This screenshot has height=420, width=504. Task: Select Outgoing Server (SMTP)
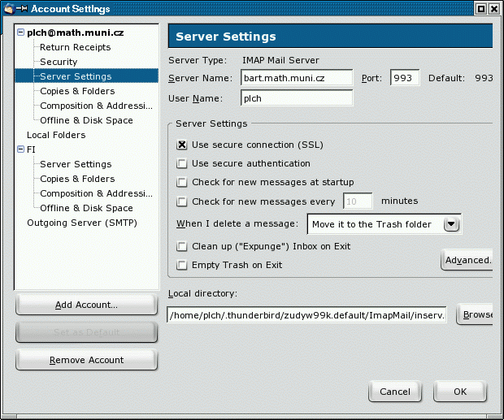tap(82, 223)
